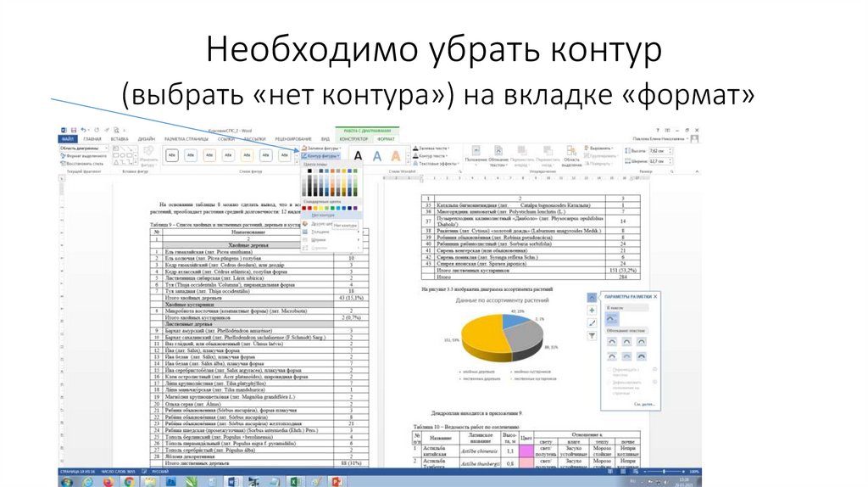Image resolution: width=868 pixels, height=487 pixels.
Task: Undo the last action in Word
Action: point(84,130)
